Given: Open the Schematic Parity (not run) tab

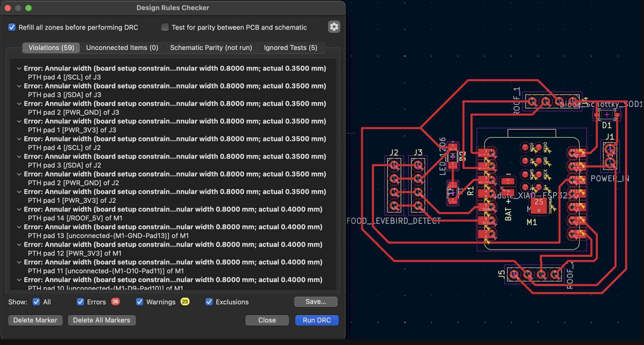Looking at the screenshot, I should pyautogui.click(x=211, y=48).
